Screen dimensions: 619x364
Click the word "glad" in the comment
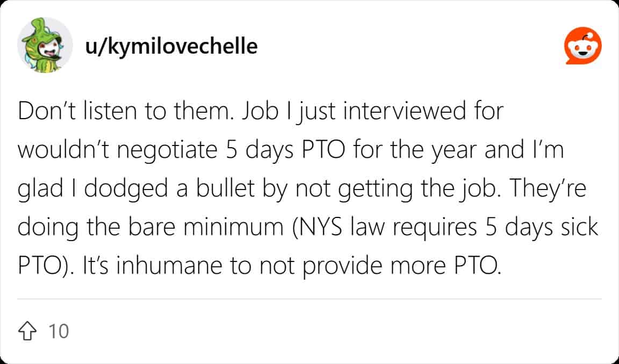coord(40,189)
